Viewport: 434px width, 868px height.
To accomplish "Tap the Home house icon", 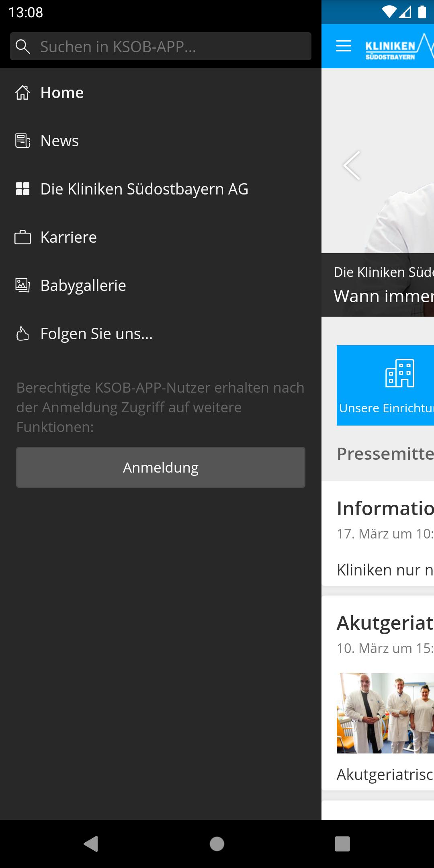I will [23, 92].
